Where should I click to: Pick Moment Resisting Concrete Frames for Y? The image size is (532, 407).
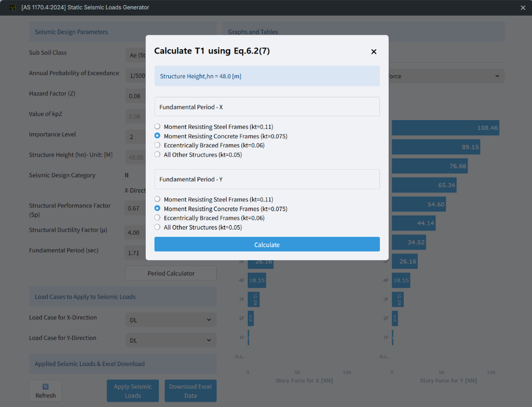tap(158, 208)
